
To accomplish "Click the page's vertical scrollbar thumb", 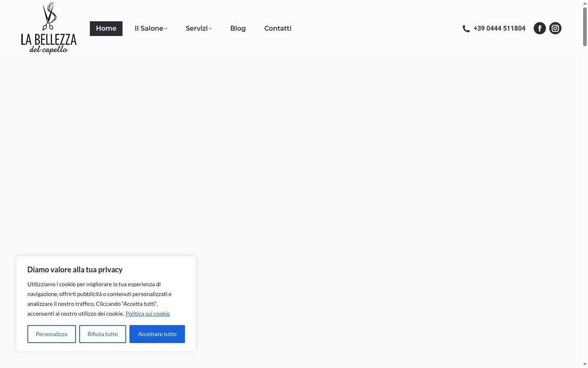I will [585, 27].
